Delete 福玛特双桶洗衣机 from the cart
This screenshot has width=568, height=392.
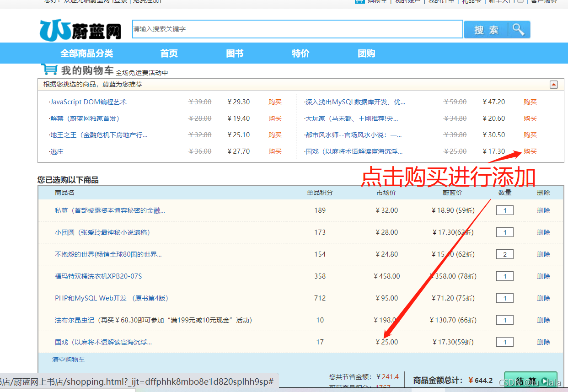(x=543, y=276)
